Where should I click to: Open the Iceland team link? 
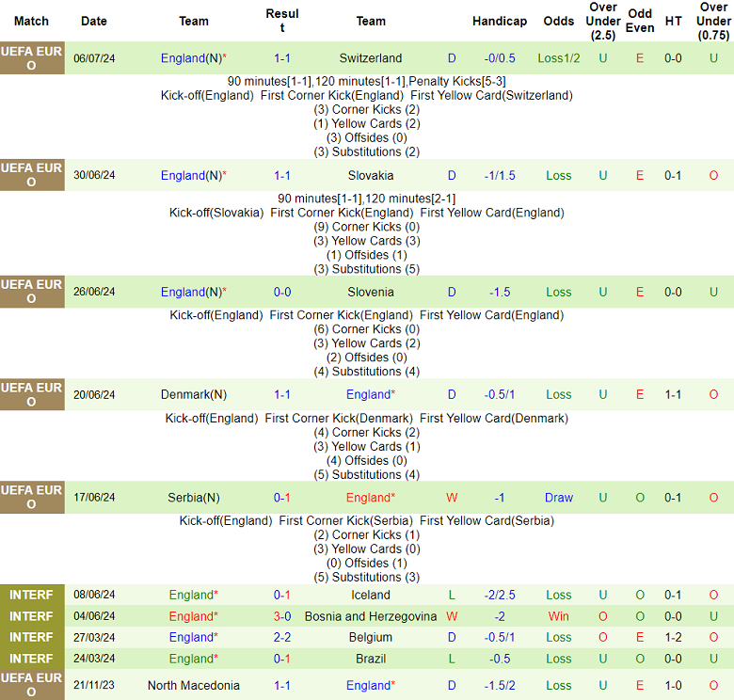point(370,595)
